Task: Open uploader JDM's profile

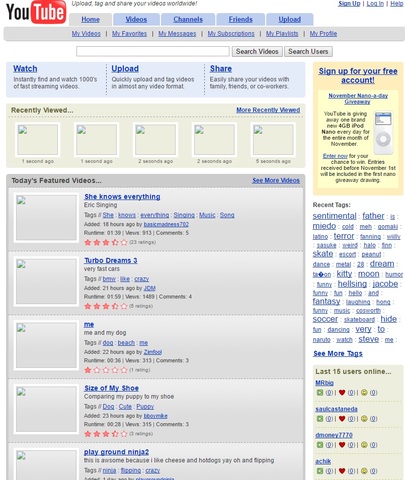Action: pyautogui.click(x=150, y=288)
